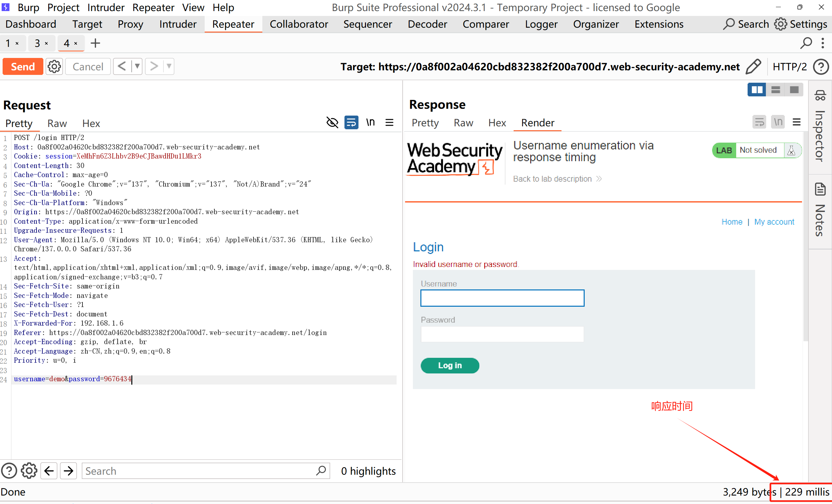Edit target using the pencil icon

pos(753,66)
